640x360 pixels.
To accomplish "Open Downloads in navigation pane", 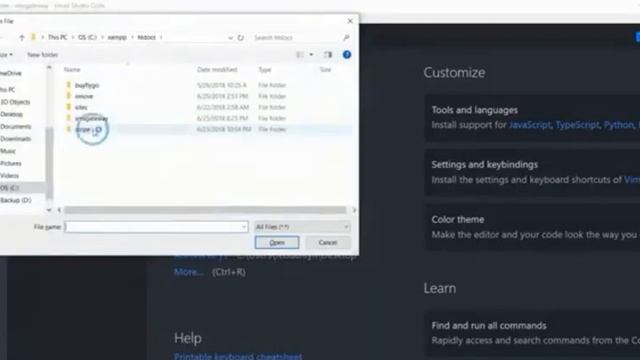I will pos(16,139).
